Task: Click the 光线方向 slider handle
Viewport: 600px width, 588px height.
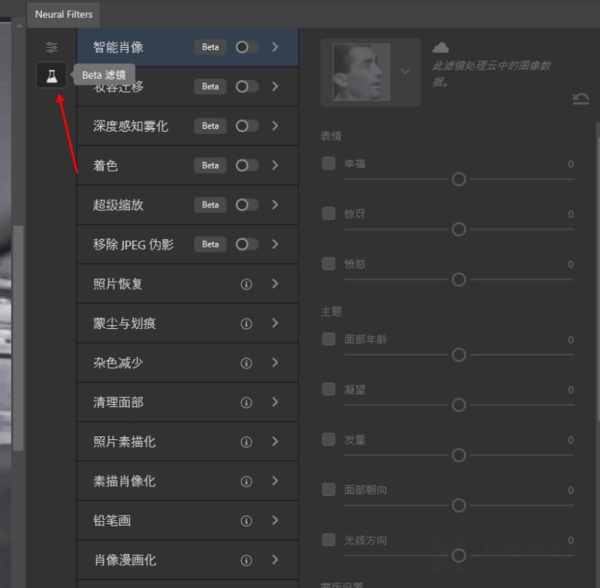Action: (x=459, y=555)
